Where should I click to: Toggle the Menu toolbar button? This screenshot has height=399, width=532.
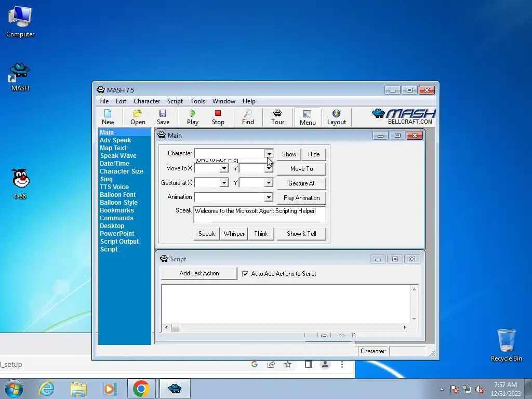coord(308,117)
